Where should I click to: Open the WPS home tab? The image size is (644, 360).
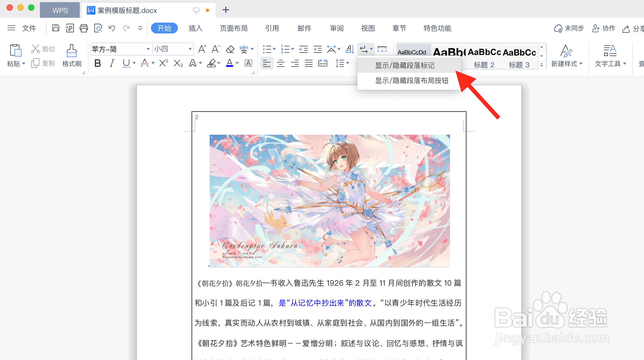click(x=60, y=10)
